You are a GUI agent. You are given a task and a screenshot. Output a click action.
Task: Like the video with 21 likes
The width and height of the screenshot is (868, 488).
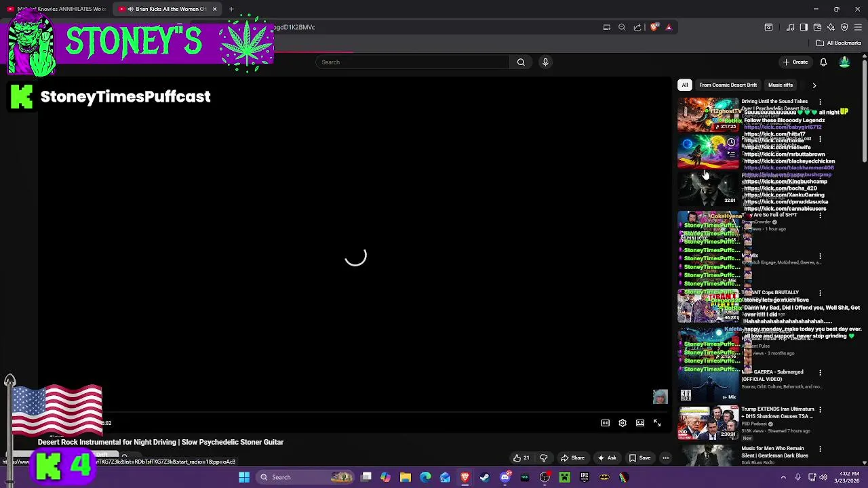521,458
